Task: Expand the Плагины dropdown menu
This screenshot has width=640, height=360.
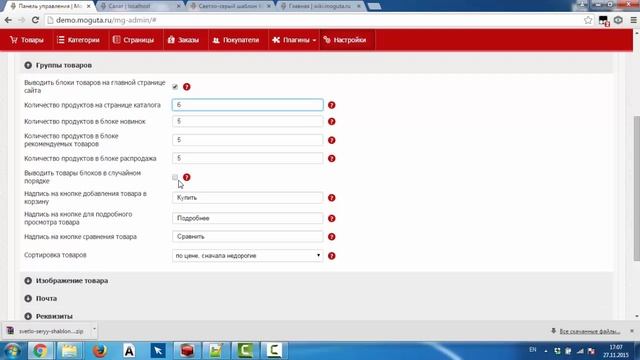Action: point(294,40)
